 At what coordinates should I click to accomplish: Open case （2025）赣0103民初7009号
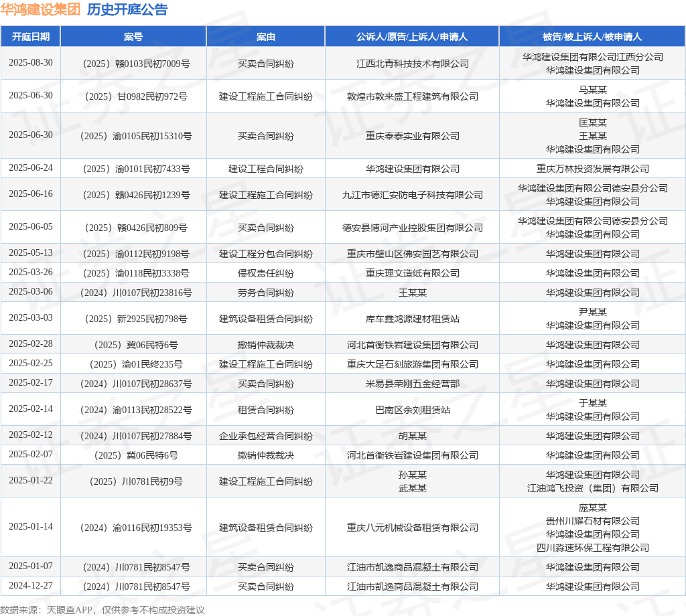coord(133,64)
